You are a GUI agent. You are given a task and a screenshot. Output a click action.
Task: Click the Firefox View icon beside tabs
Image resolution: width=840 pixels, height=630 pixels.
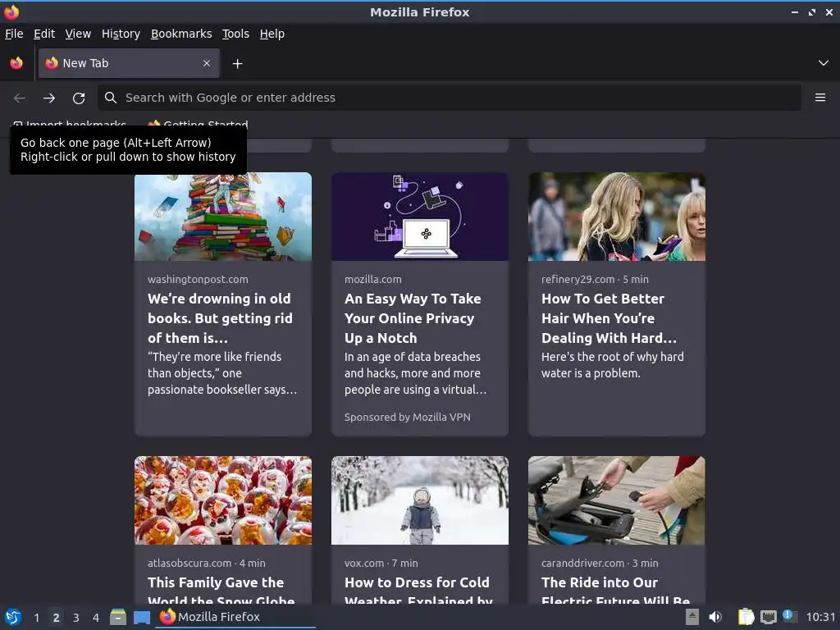coord(16,63)
